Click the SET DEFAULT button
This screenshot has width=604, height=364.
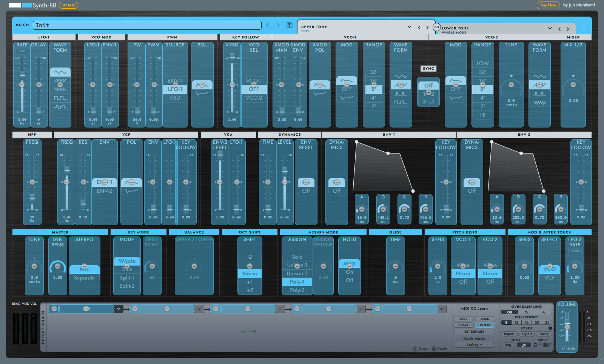tap(474, 332)
